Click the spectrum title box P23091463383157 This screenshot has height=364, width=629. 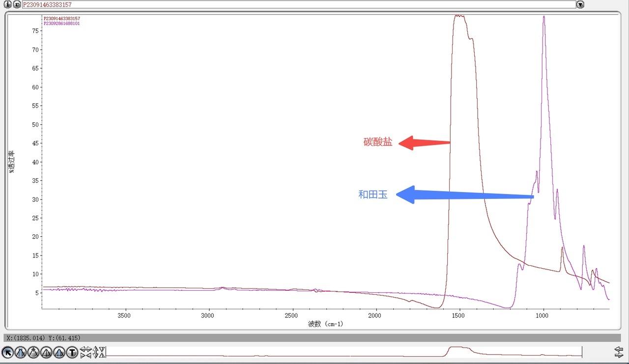click(299, 4)
